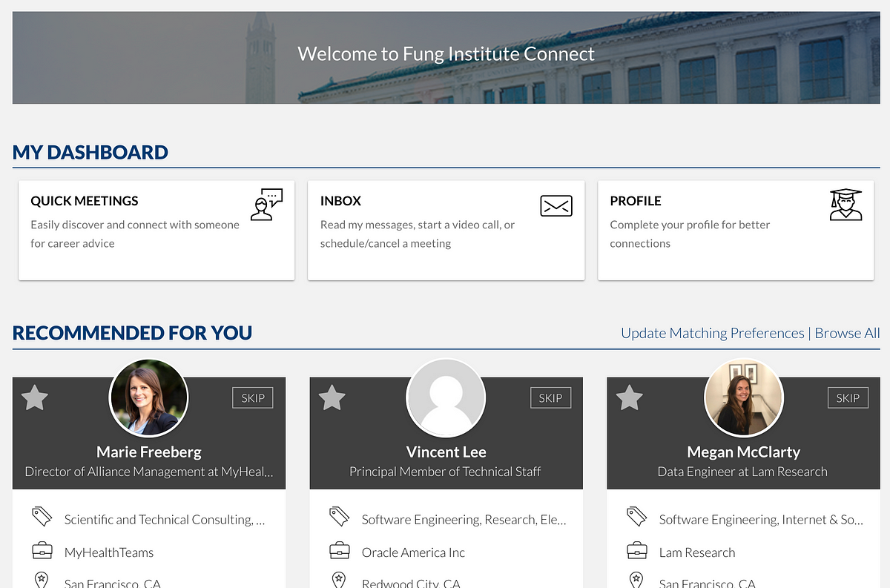Open the Browse All link
The width and height of the screenshot is (890, 588).
point(847,333)
